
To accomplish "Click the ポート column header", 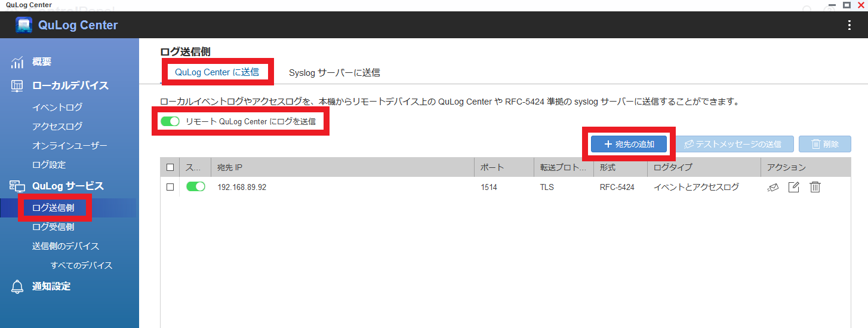I will 504,167.
